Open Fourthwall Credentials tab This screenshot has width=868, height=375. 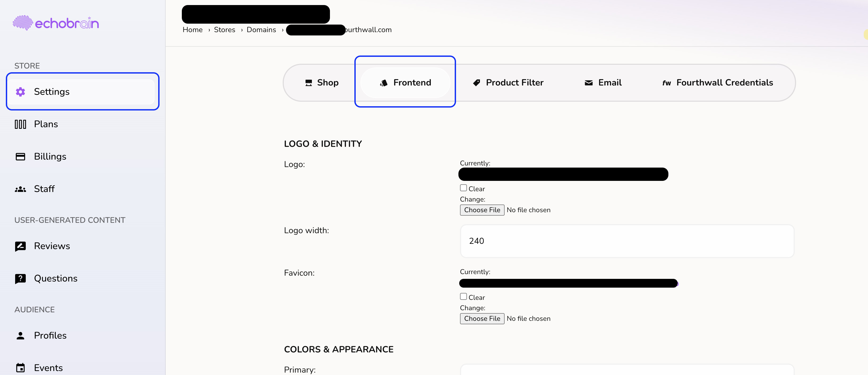717,82
